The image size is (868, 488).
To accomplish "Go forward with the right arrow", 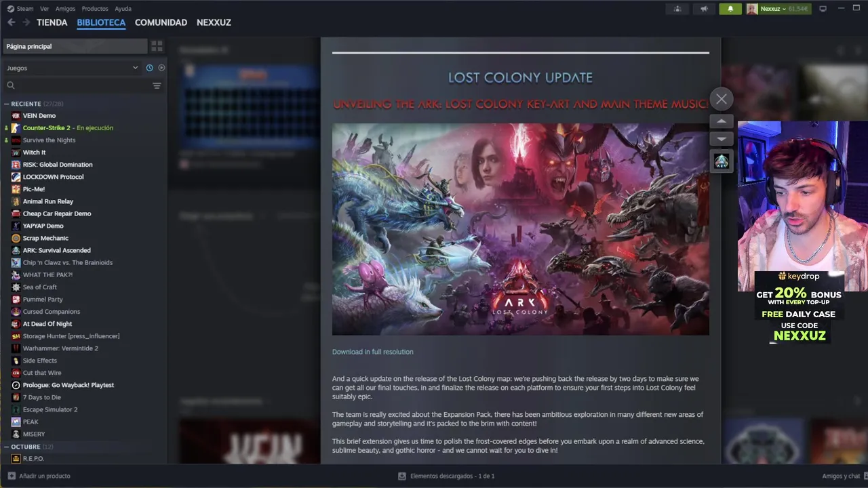I will point(26,22).
